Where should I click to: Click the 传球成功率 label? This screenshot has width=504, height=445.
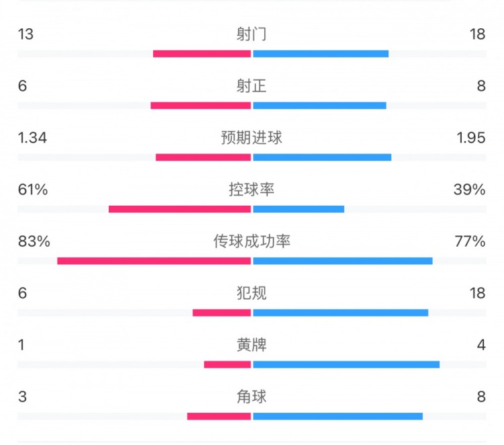251,241
